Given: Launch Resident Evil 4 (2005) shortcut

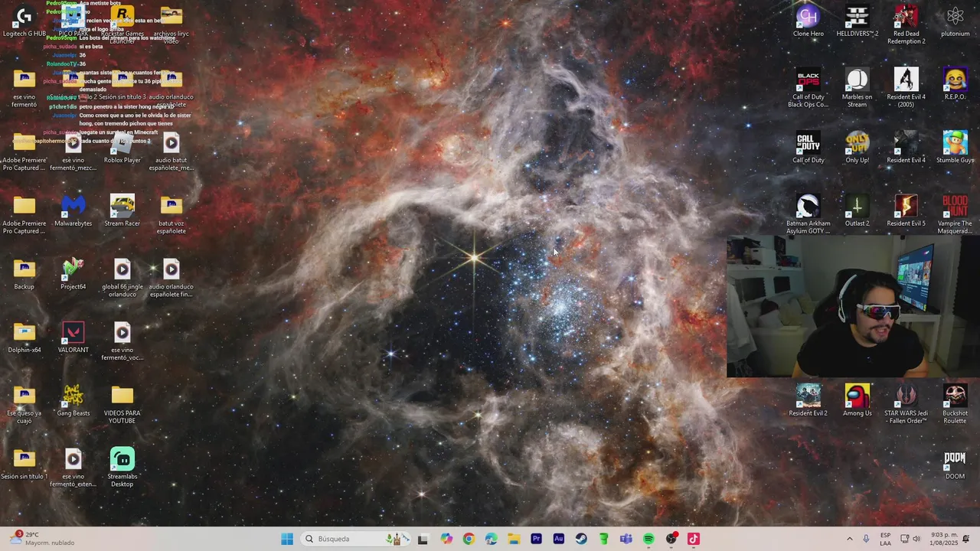Looking at the screenshot, I should [x=906, y=89].
